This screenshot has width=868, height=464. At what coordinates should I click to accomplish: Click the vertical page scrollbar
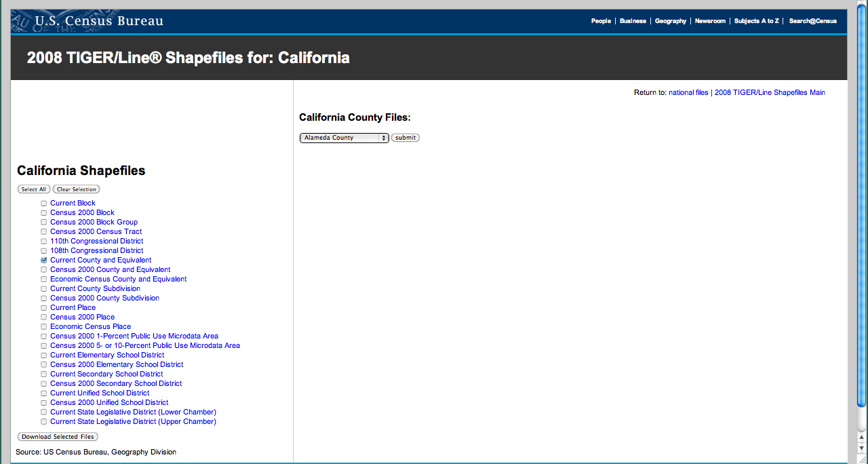point(862,204)
